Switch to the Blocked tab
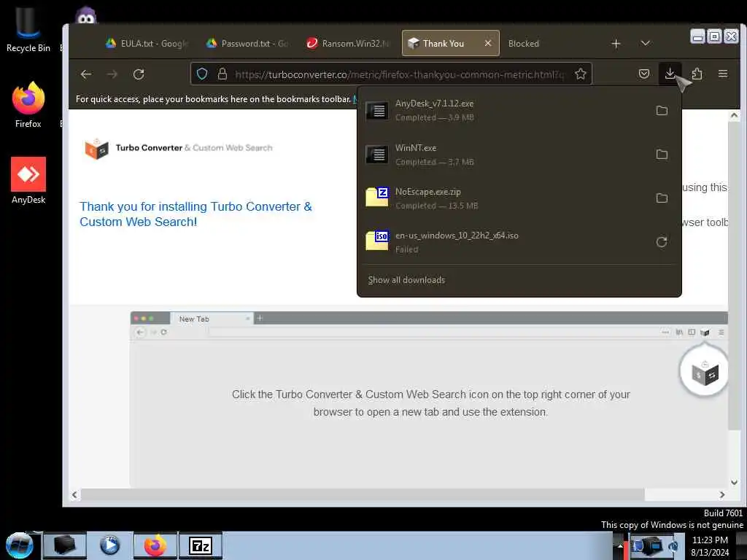 pos(524,43)
